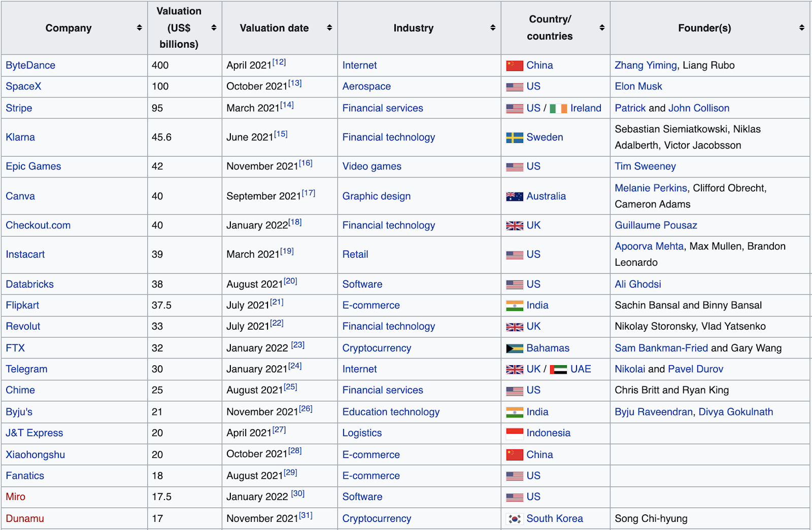Image resolution: width=812 pixels, height=530 pixels.
Task: Visit the Flipkart page link
Action: click(x=22, y=305)
